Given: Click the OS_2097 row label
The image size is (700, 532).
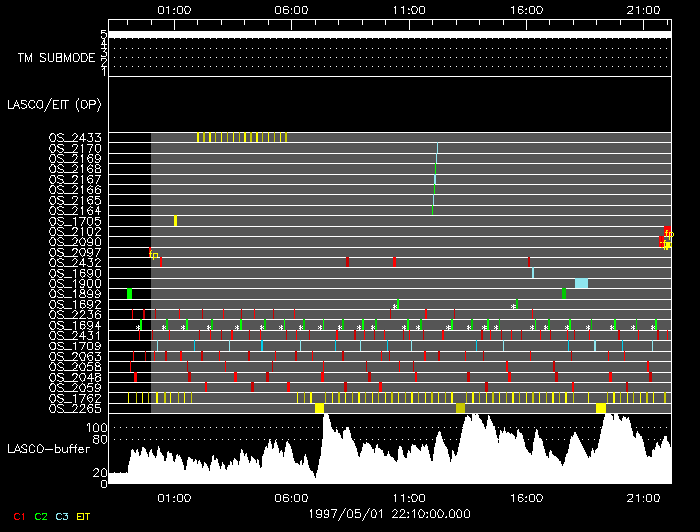Looking at the screenshot, I should tap(75, 253).
